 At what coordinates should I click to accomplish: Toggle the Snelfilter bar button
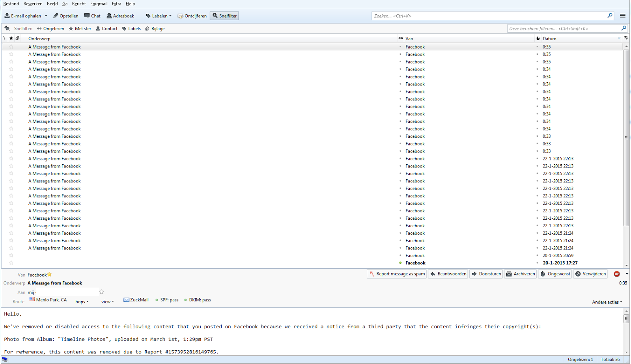(x=224, y=16)
